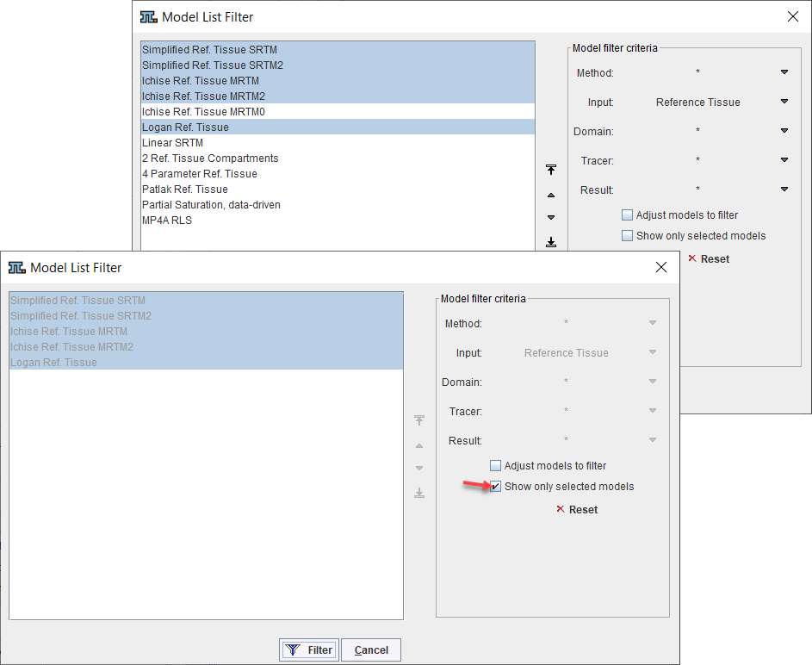Click the app logo in back window title bar

click(149, 17)
